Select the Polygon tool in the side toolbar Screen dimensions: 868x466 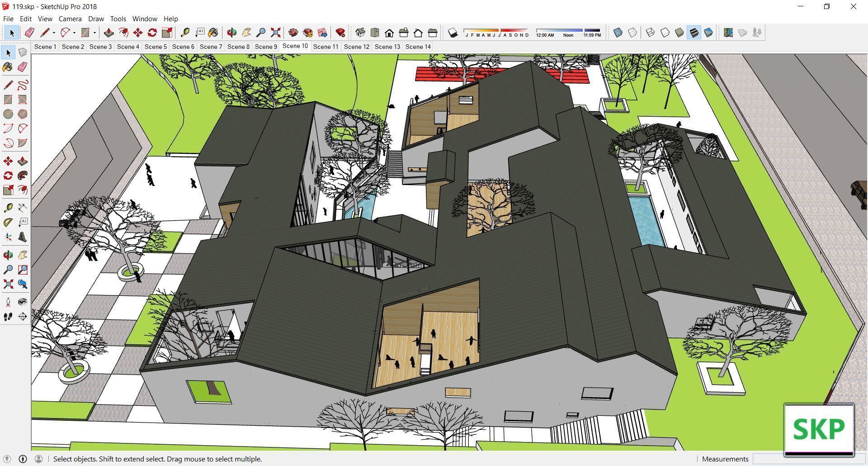pyautogui.click(x=23, y=114)
